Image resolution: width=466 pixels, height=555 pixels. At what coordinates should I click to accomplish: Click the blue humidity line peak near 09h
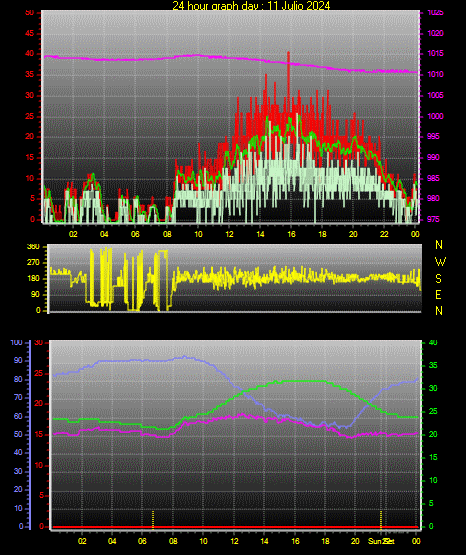[x=184, y=357]
